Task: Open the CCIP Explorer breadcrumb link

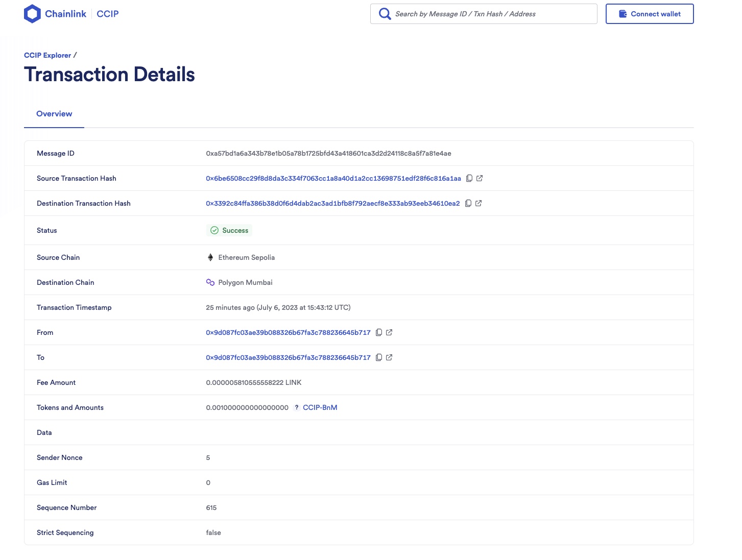Action: (x=47, y=55)
